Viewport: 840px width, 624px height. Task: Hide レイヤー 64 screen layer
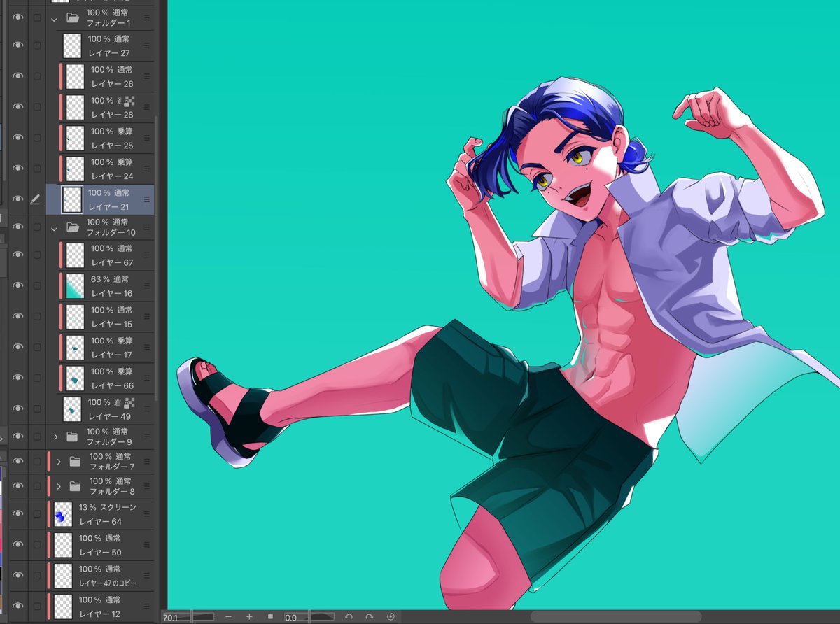[18, 514]
